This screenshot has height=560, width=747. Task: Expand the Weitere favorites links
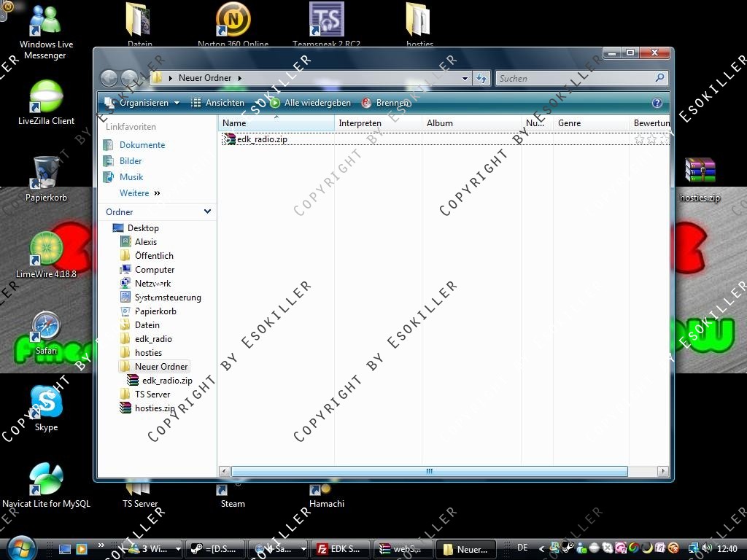[x=139, y=193]
